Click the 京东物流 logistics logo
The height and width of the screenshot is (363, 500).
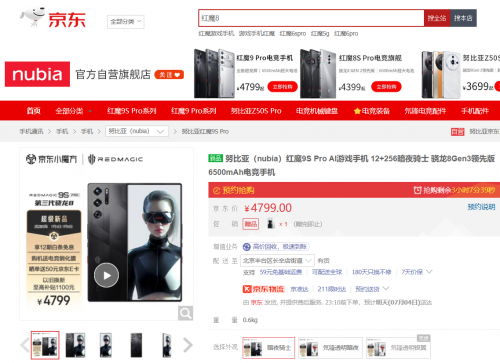coord(263,289)
